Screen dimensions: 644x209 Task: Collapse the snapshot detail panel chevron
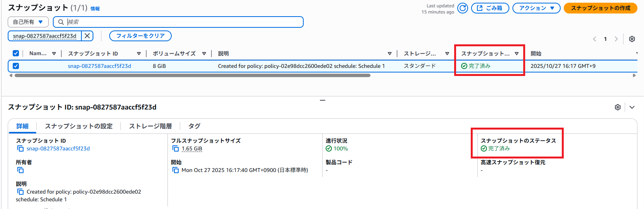tap(632, 107)
